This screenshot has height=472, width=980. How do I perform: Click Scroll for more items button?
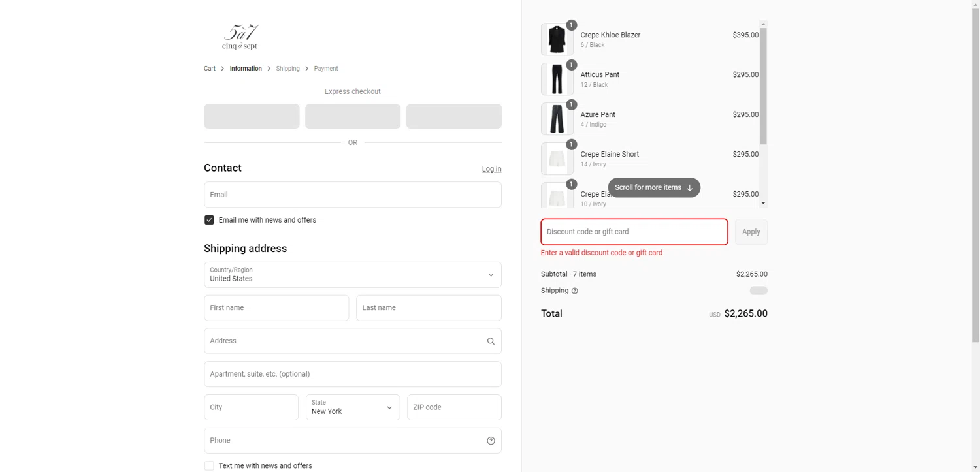(x=654, y=187)
